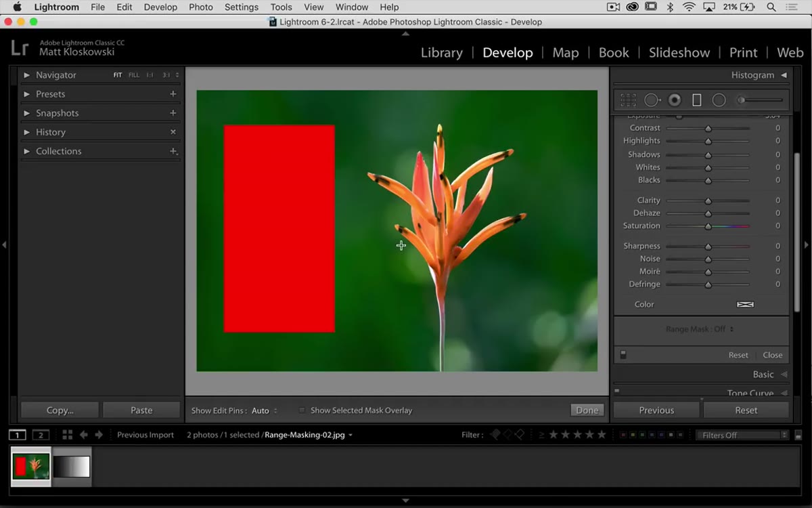Expand the Navigator panel

[27, 75]
